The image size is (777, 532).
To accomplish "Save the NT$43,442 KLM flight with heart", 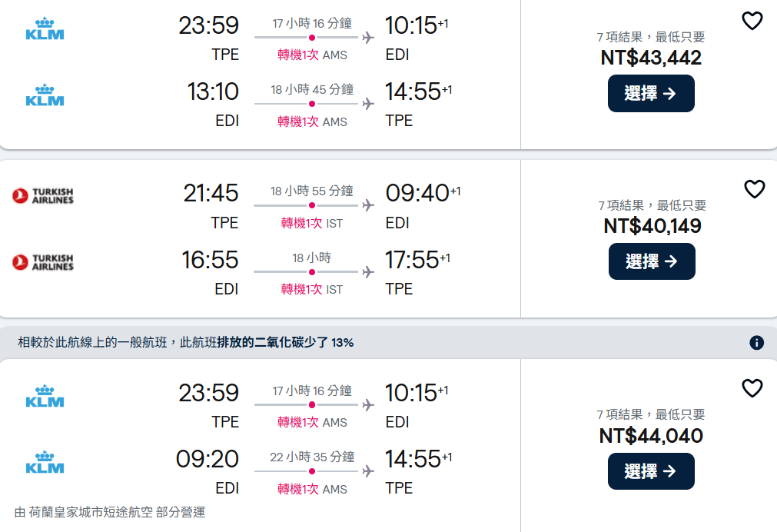I will [x=752, y=22].
